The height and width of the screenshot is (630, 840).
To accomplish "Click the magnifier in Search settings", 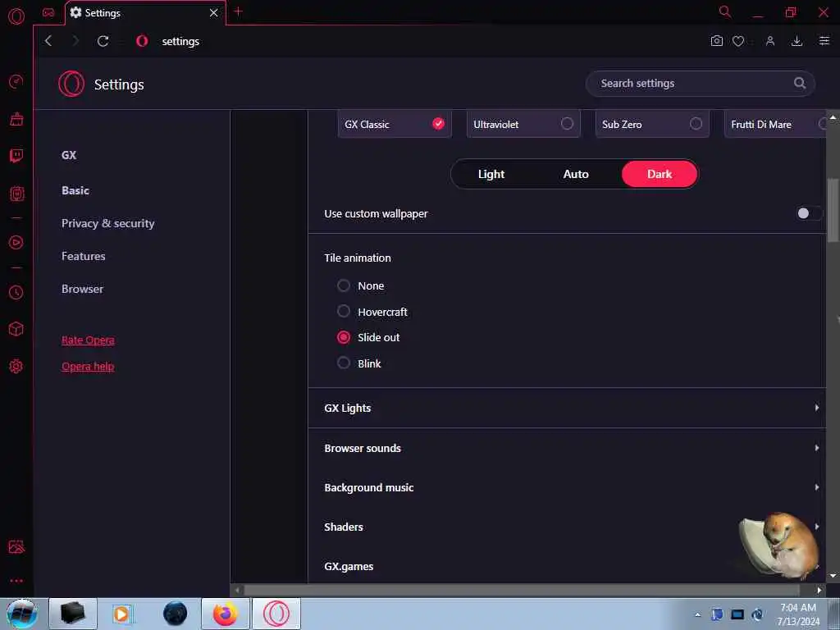I will [x=799, y=83].
